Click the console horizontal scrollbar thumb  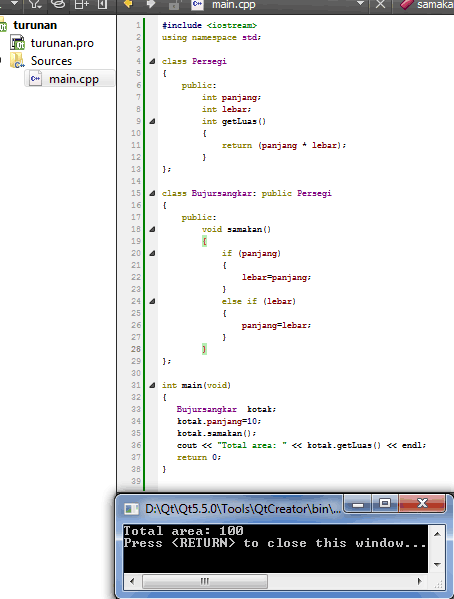pyautogui.click(x=205, y=581)
